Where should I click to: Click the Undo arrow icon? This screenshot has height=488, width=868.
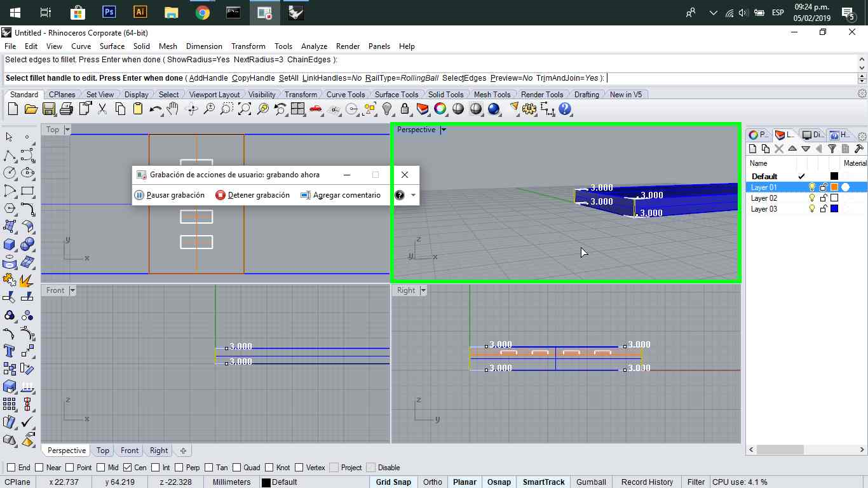155,109
